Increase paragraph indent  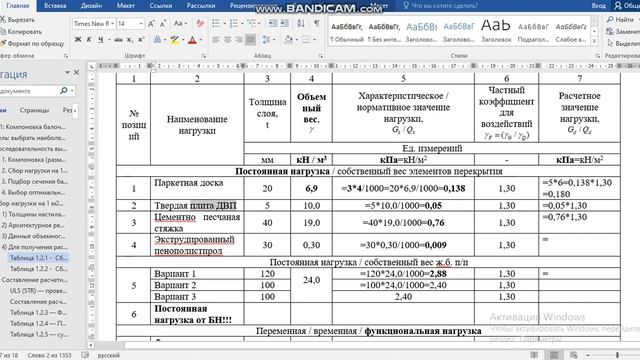pyautogui.click(x=284, y=24)
